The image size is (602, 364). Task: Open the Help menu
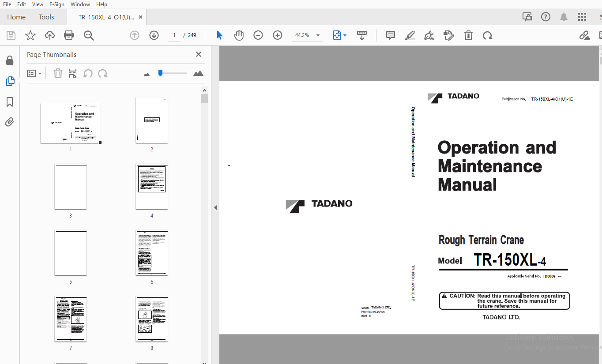click(102, 4)
